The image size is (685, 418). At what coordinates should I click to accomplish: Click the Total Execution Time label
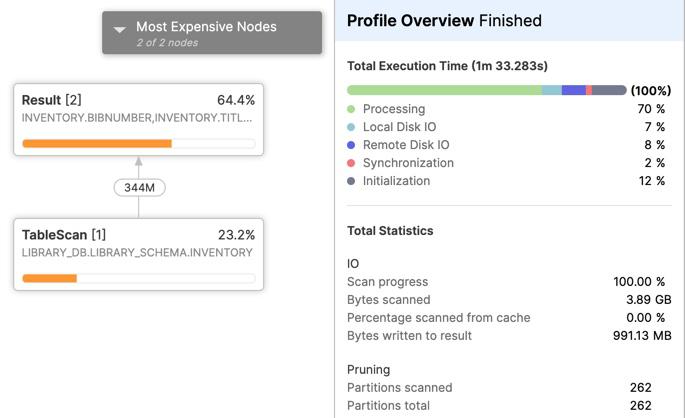click(x=447, y=66)
